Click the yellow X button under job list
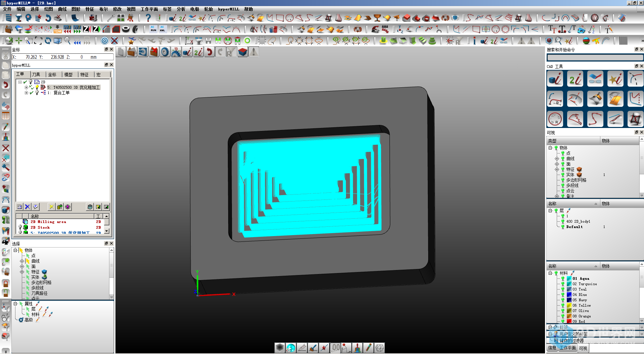 [51, 207]
